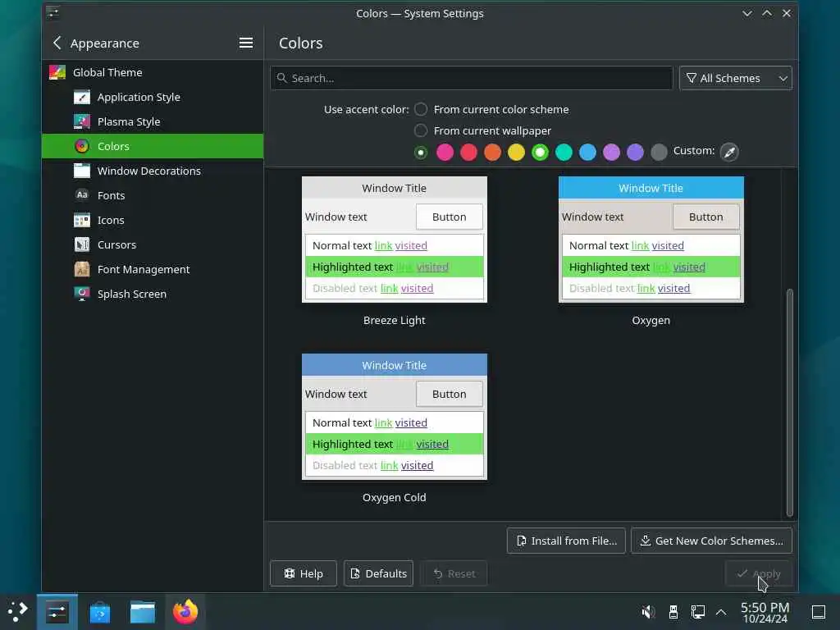Select the Cursors sidebar icon
The image size is (840, 630).
(82, 244)
